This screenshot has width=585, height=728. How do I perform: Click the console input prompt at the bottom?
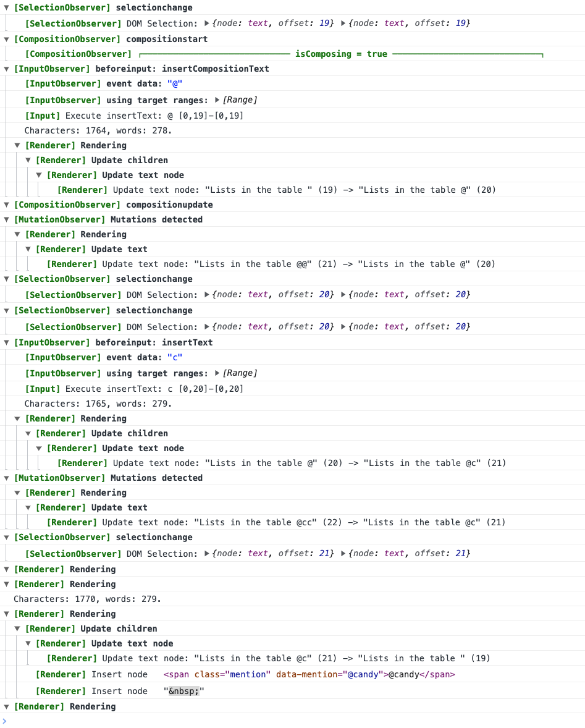62,720
